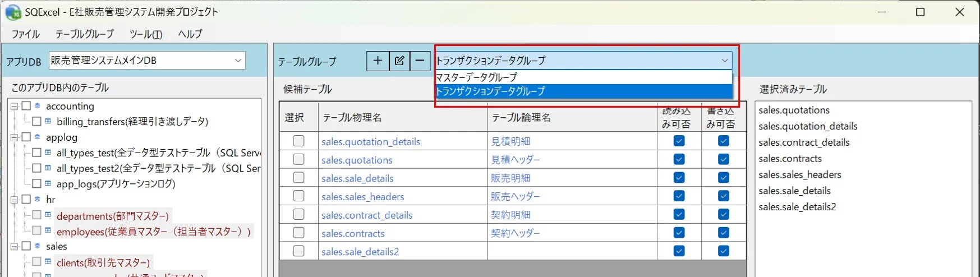Collapse the accounting tree node

coord(15,106)
